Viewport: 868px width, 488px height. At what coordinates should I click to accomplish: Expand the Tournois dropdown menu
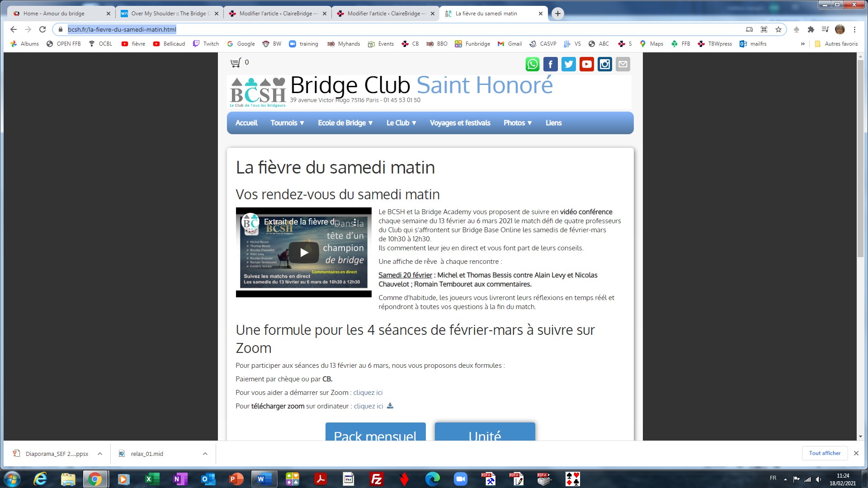coord(287,123)
